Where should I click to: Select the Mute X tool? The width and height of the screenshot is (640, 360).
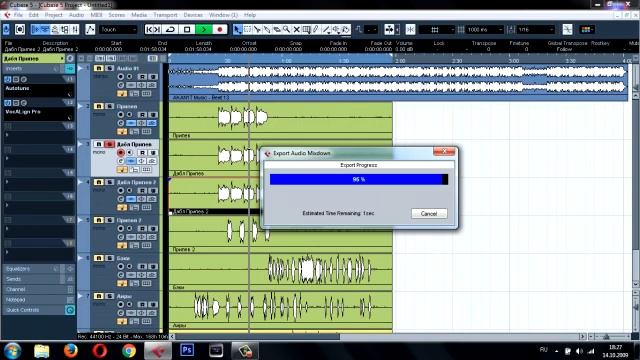tap(296, 29)
